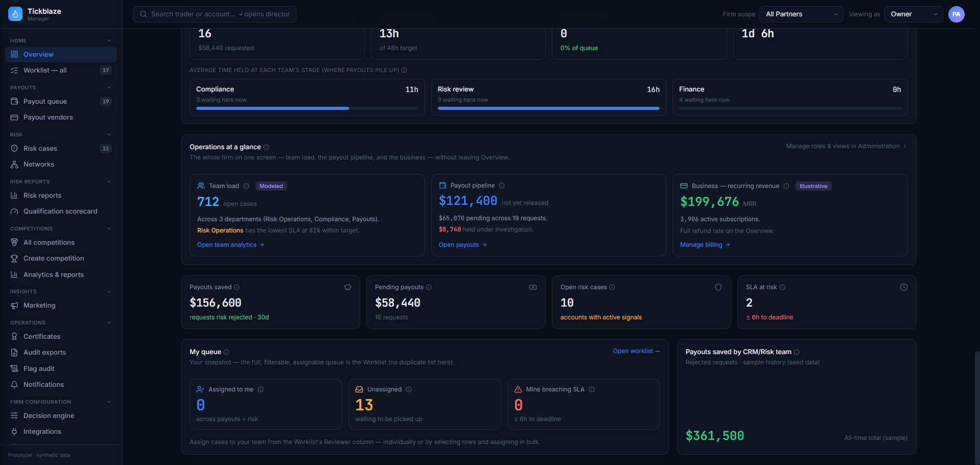Click the info icon next to My queue
980x465 pixels.
point(226,352)
